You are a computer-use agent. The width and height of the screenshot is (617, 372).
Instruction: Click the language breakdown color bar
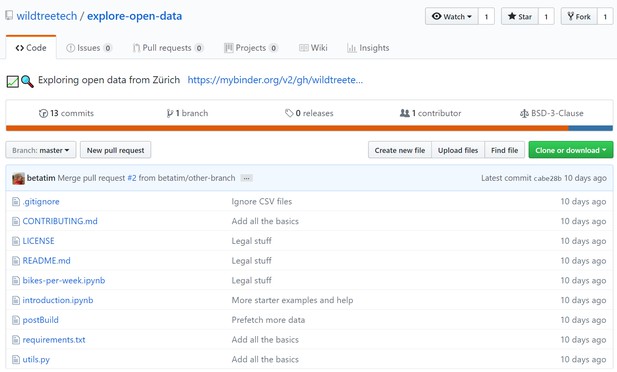pyautogui.click(x=309, y=128)
